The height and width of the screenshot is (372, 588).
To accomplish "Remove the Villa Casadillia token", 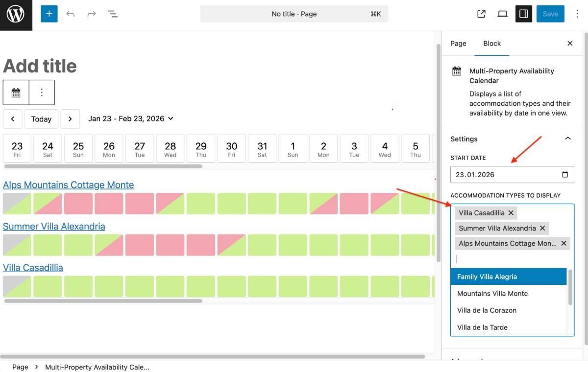I will pyautogui.click(x=511, y=212).
